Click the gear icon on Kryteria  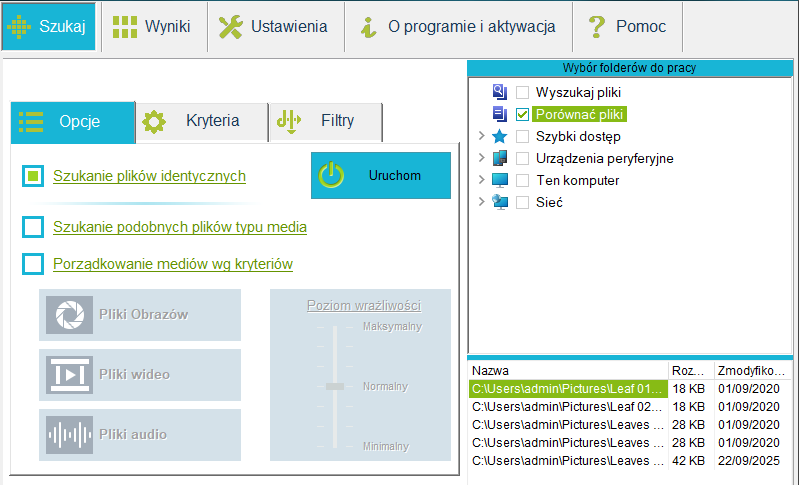pos(154,122)
